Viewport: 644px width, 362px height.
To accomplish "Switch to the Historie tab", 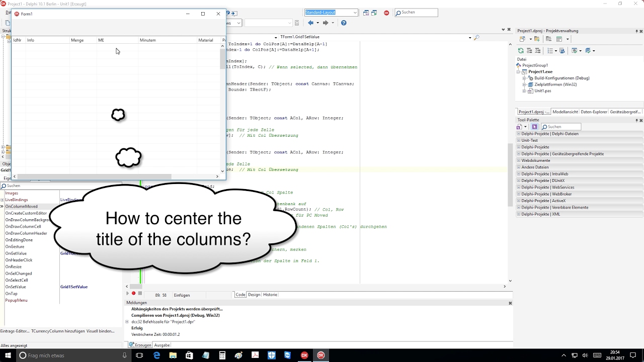I will click(270, 295).
